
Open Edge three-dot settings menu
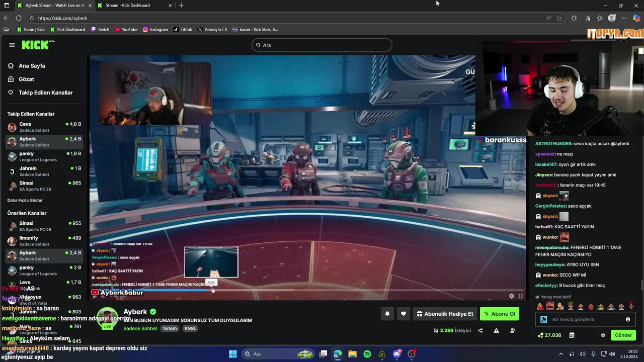(x=624, y=18)
